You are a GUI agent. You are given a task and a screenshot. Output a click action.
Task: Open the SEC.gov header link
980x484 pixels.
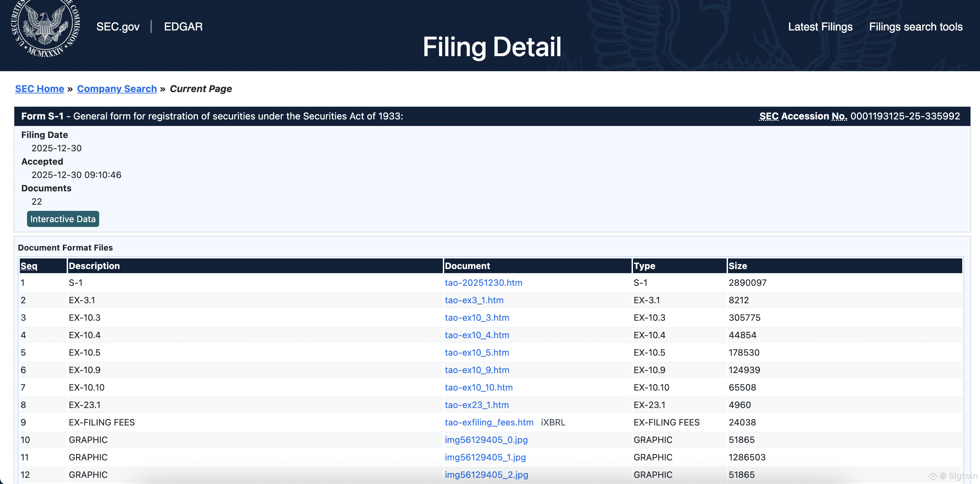pyautogui.click(x=118, y=27)
